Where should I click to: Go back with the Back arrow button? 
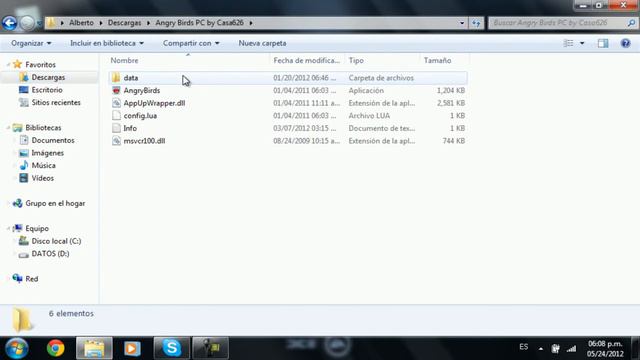[9, 23]
